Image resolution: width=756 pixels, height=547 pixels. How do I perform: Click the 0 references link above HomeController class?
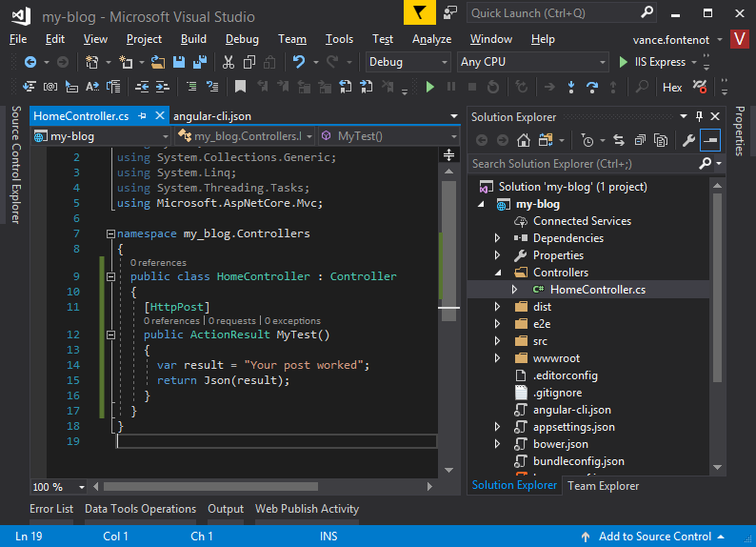pyautogui.click(x=158, y=263)
